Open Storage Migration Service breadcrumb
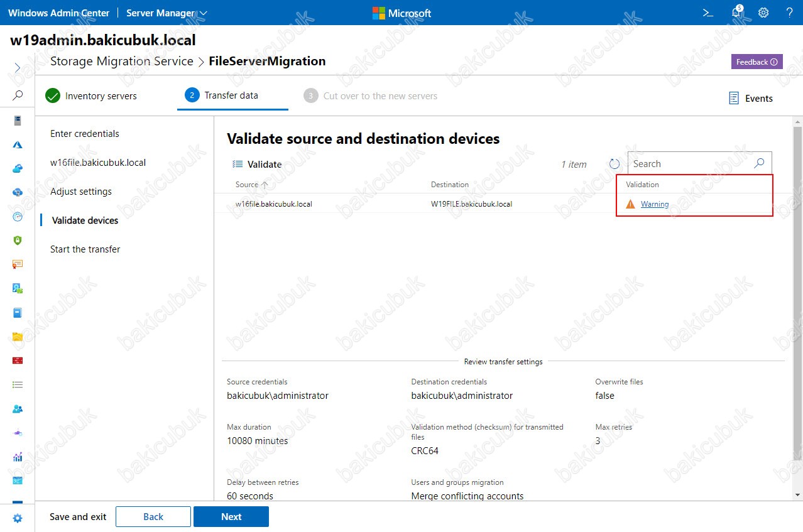Screen dimensions: 803x532 (122, 61)
